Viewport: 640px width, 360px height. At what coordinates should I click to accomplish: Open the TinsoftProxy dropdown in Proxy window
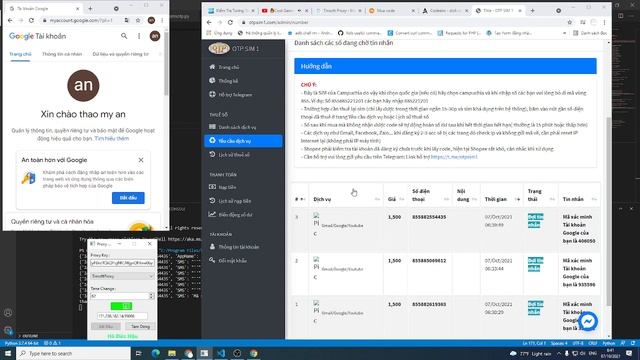[x=122, y=276]
